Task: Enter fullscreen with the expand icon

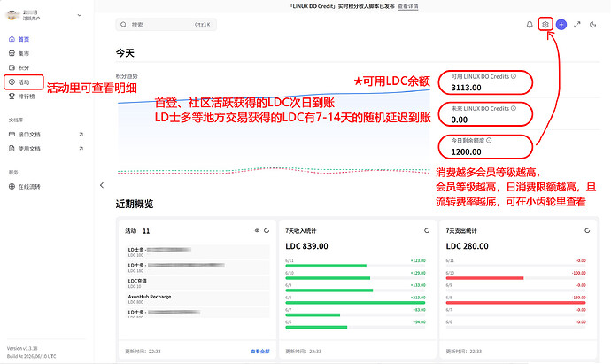Action: click(577, 25)
